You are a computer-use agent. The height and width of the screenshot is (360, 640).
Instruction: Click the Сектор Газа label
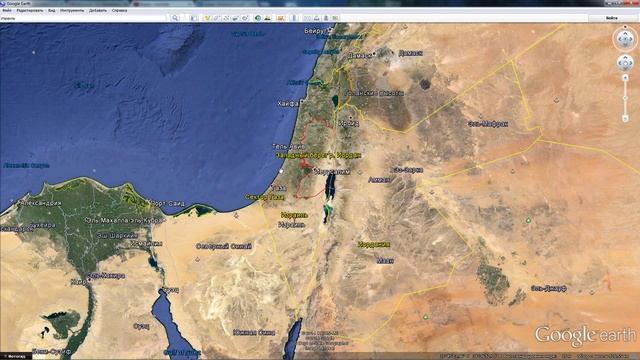pyautogui.click(x=264, y=197)
